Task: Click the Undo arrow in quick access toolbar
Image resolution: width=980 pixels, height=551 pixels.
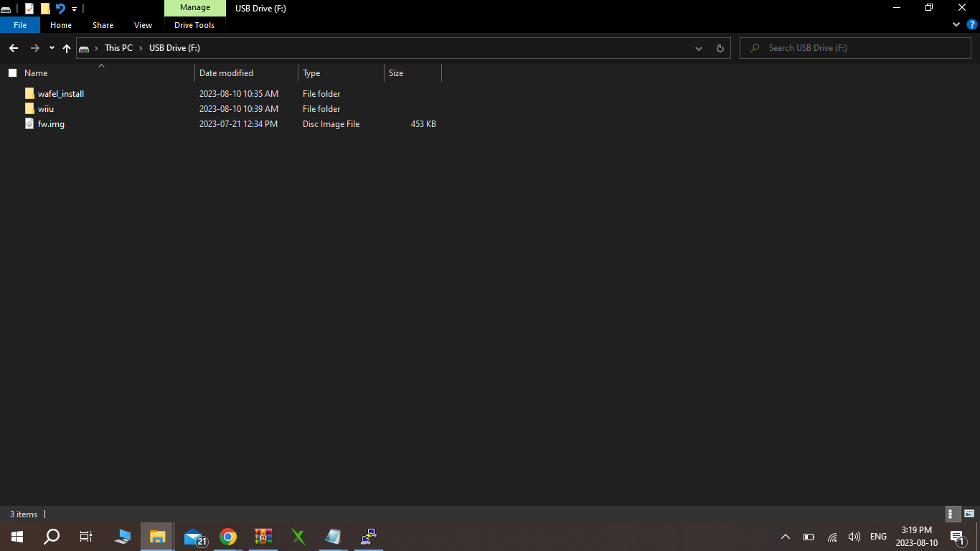Action: pyautogui.click(x=60, y=9)
